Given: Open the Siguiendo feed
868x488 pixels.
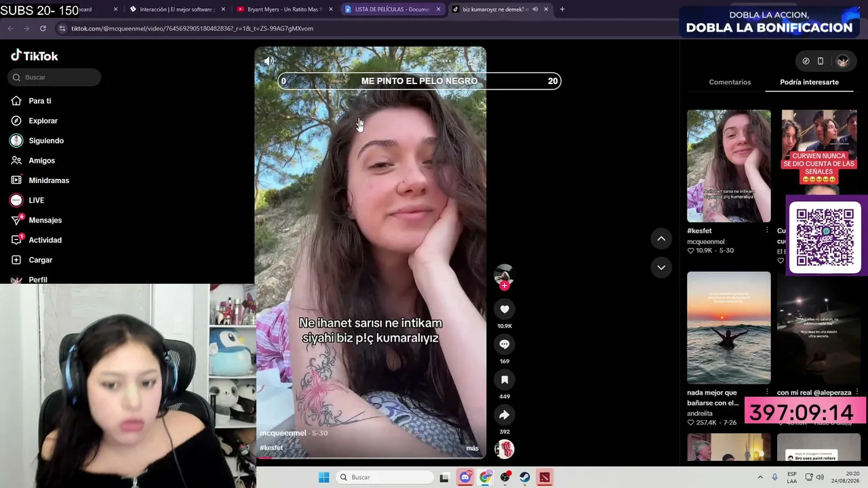Looking at the screenshot, I should click(x=46, y=140).
